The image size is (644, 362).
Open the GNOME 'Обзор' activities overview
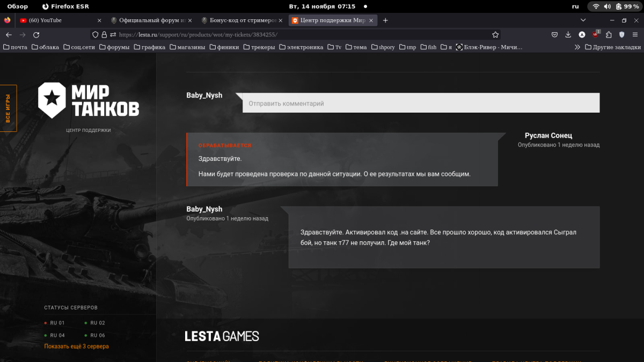coord(17,6)
